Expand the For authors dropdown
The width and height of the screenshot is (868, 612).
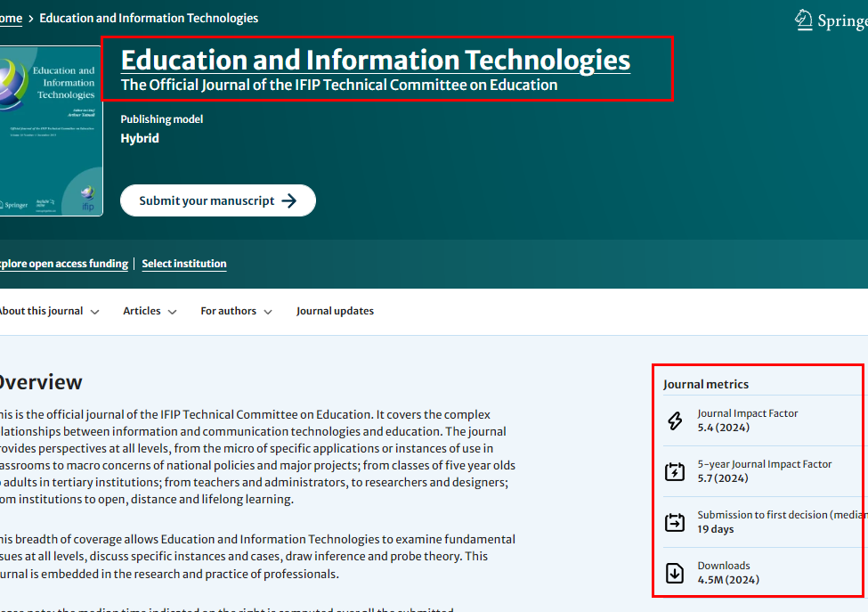(230, 310)
